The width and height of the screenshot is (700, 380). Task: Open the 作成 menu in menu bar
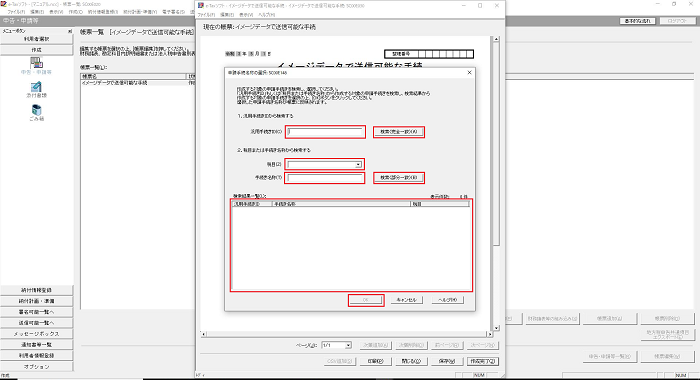pyautogui.click(x=75, y=12)
